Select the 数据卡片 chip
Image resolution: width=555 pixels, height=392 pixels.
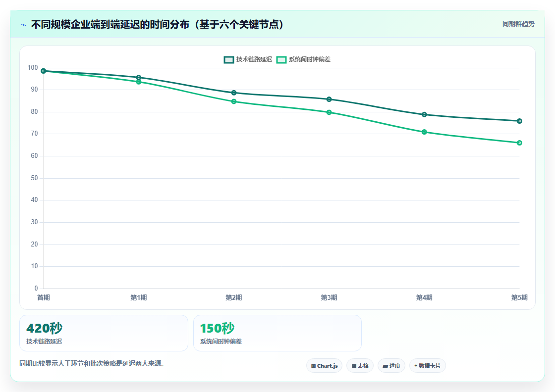click(x=428, y=366)
